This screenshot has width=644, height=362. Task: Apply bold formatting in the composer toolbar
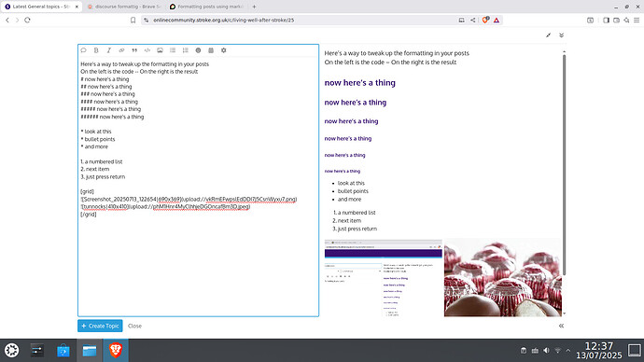(x=96, y=50)
